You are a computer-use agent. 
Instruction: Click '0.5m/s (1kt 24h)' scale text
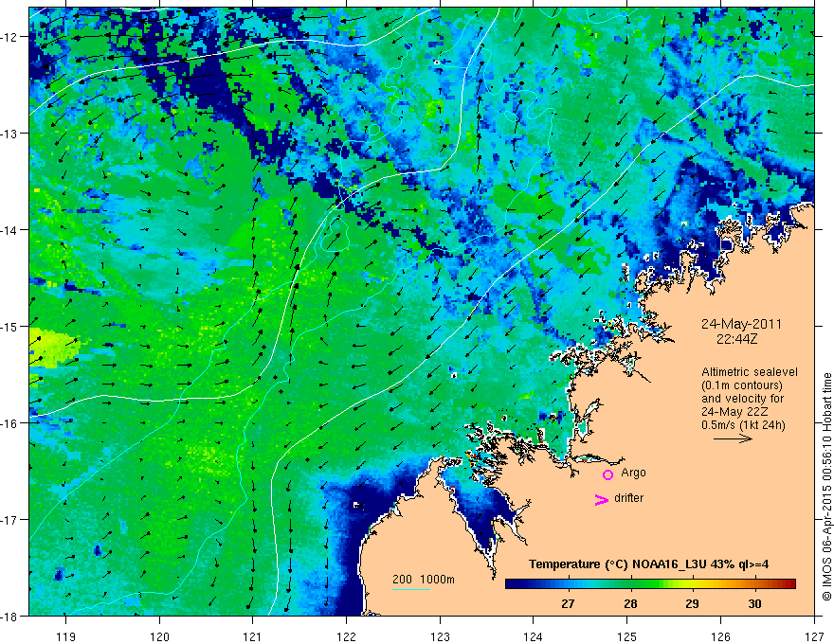tap(743, 425)
